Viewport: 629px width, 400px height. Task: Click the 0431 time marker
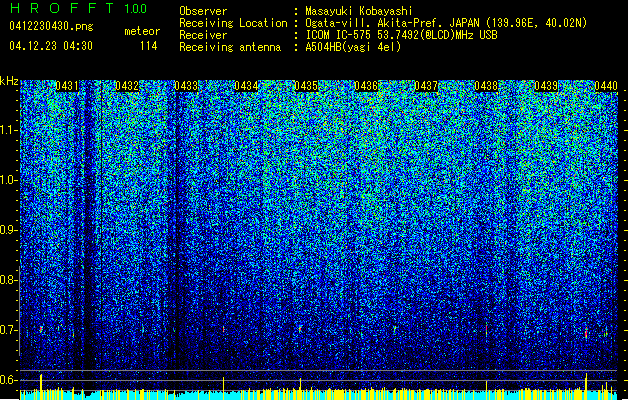(67, 86)
